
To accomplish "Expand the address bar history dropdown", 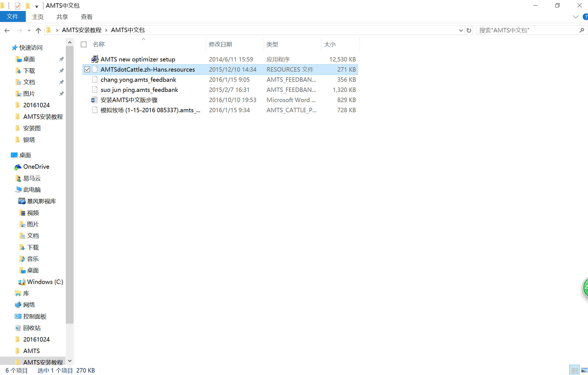I will 461,30.
